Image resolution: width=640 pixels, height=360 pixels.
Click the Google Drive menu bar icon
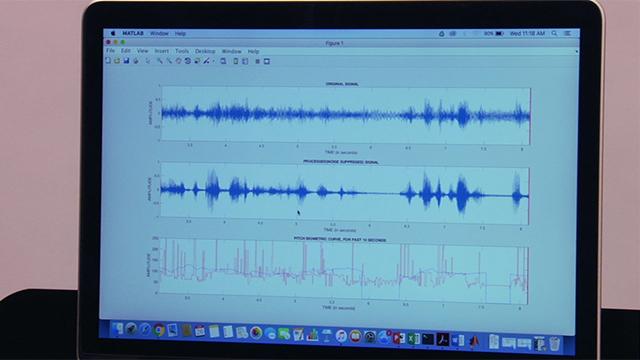click(x=441, y=34)
